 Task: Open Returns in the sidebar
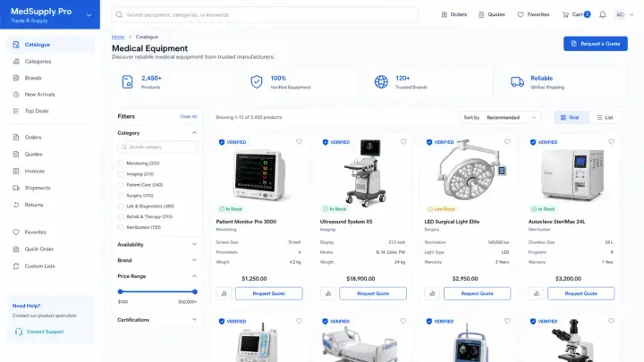(50, 205)
